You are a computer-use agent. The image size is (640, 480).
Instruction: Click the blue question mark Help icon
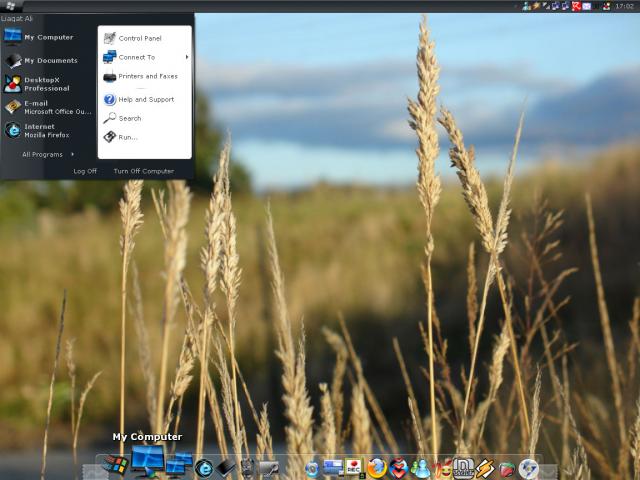pos(109,99)
